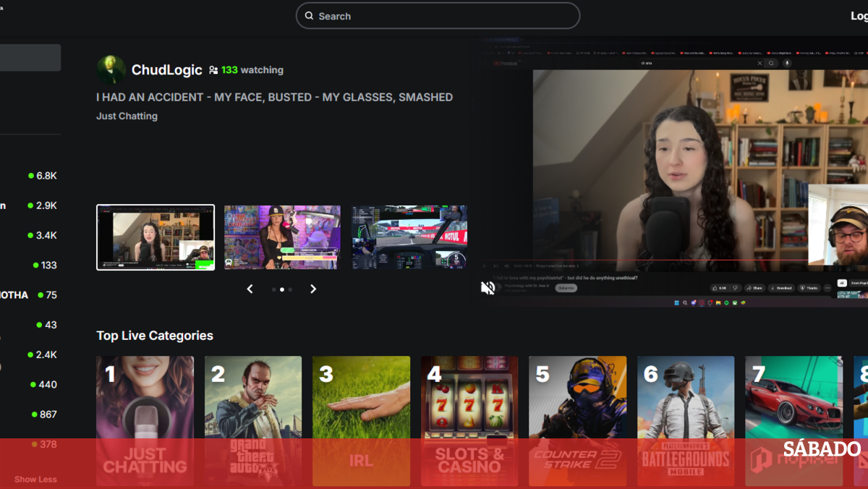This screenshot has width=868, height=489.
Task: Click the sidebar channel showing 6.8K viewers
Action: [30, 176]
